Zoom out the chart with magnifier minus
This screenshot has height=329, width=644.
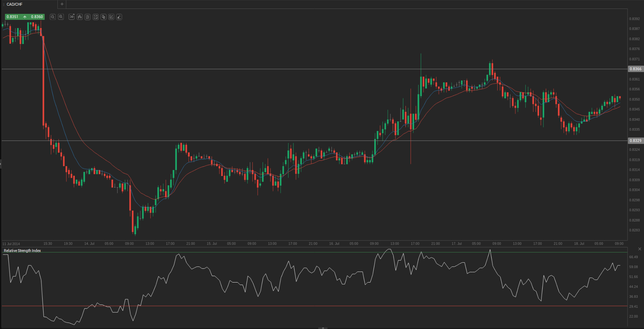tap(53, 17)
